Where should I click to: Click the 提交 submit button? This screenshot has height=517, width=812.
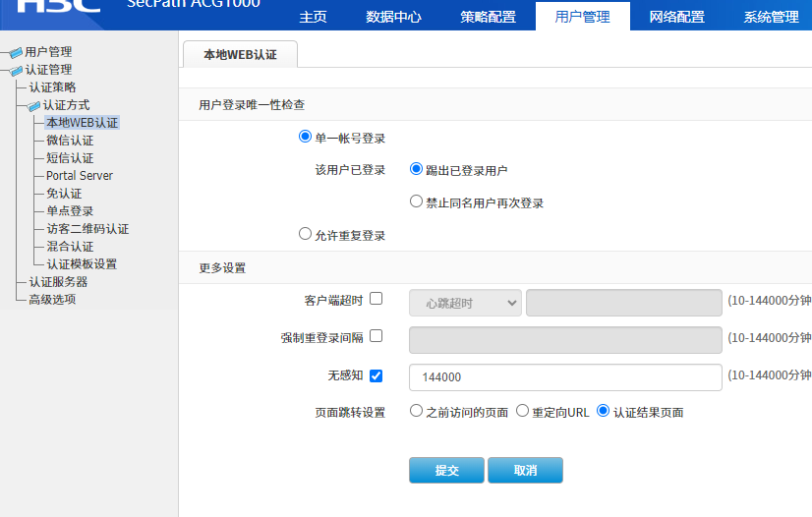446,471
